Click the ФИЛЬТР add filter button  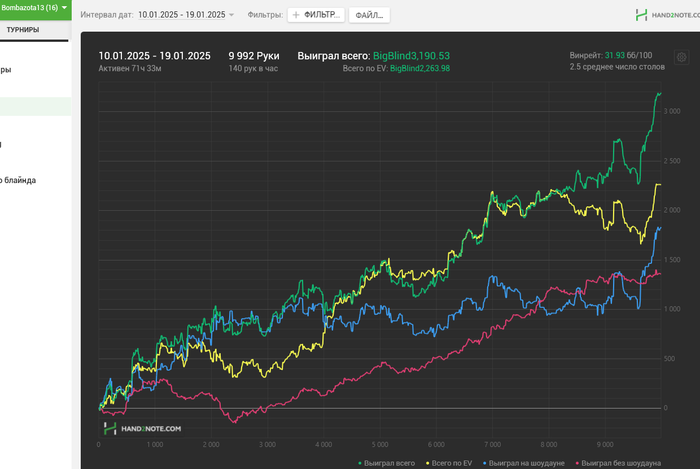pos(316,15)
